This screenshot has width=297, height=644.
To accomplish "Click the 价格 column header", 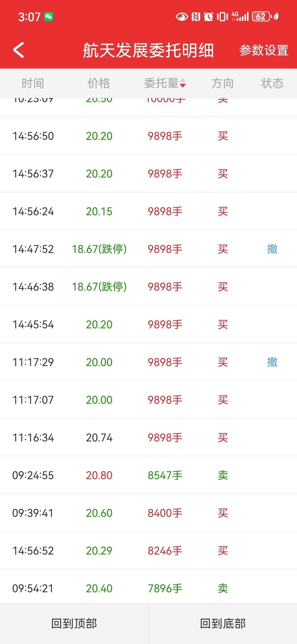I will [99, 83].
